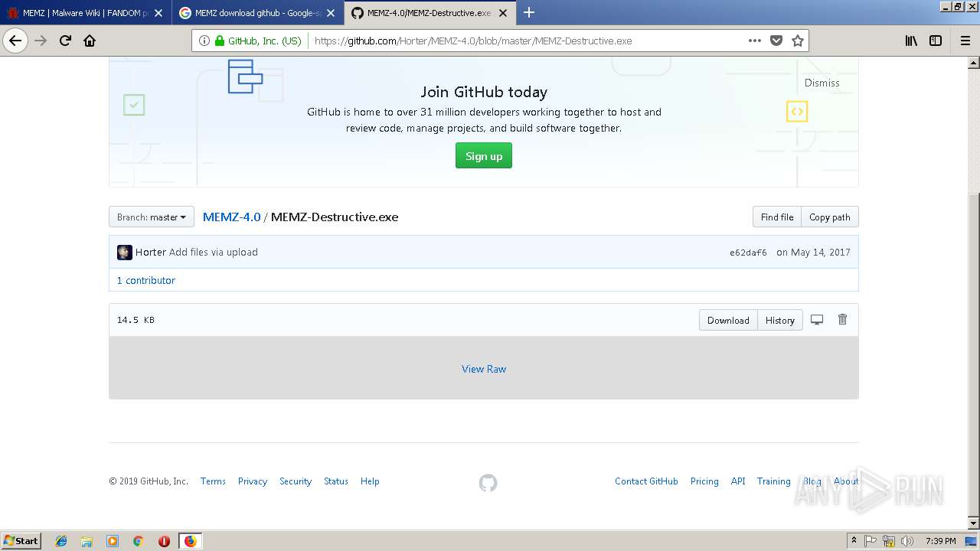Select Firefox icon in the taskbar
Viewport: 980px width, 551px height.
(x=190, y=541)
